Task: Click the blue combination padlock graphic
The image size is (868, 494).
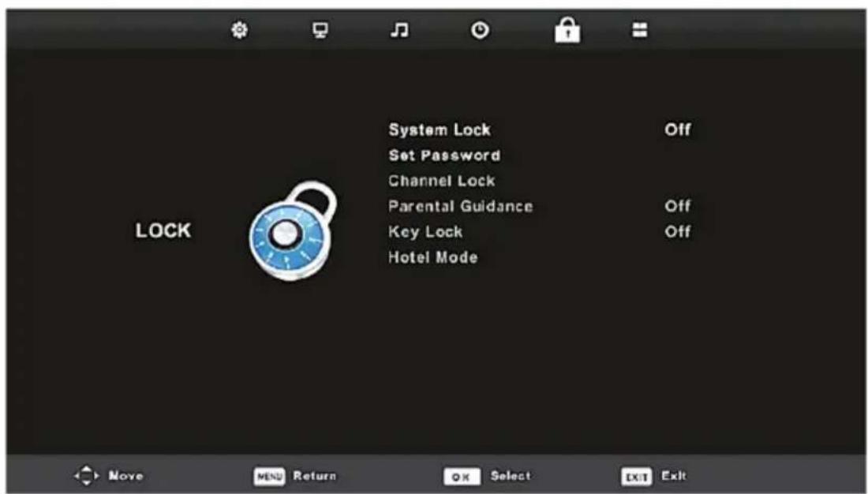Action: [x=293, y=230]
